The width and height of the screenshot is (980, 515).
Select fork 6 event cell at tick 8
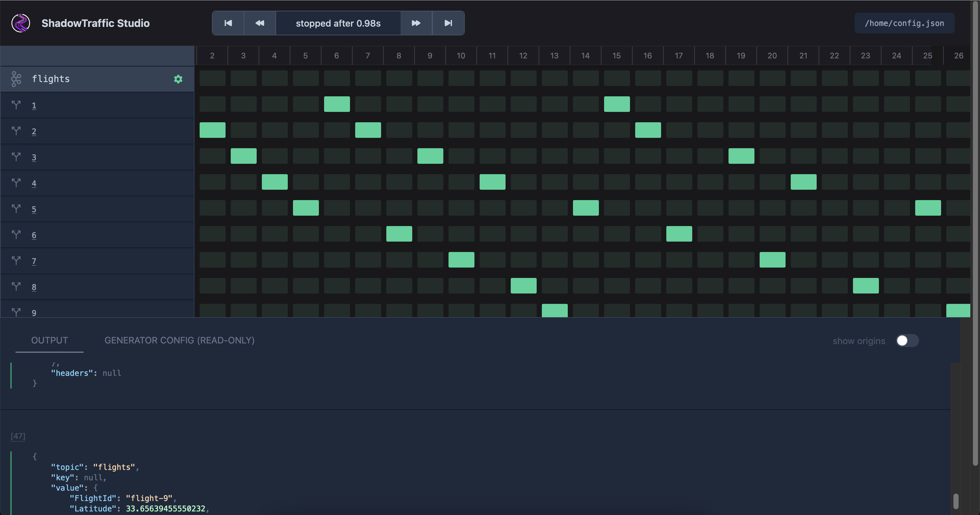tap(399, 234)
